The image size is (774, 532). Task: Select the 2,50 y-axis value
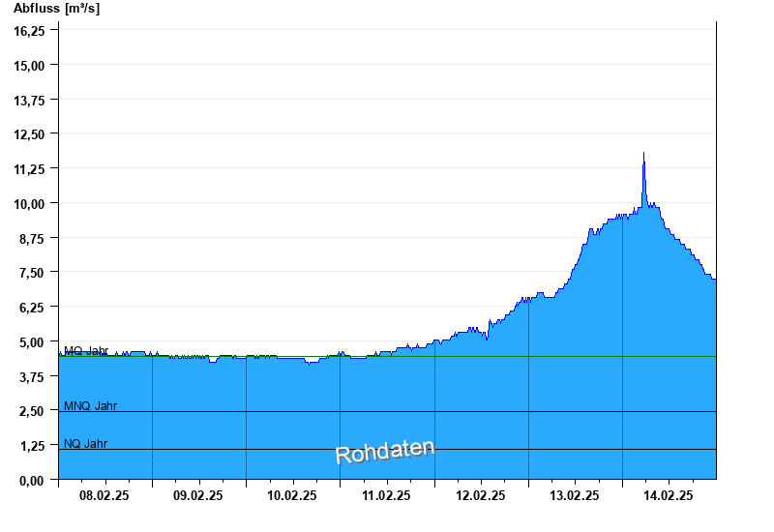click(32, 410)
